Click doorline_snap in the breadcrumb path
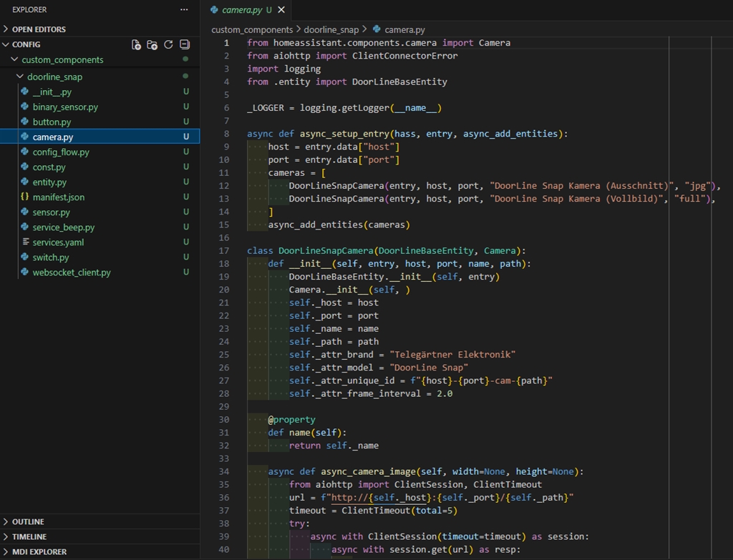This screenshot has height=560, width=733. tap(331, 30)
